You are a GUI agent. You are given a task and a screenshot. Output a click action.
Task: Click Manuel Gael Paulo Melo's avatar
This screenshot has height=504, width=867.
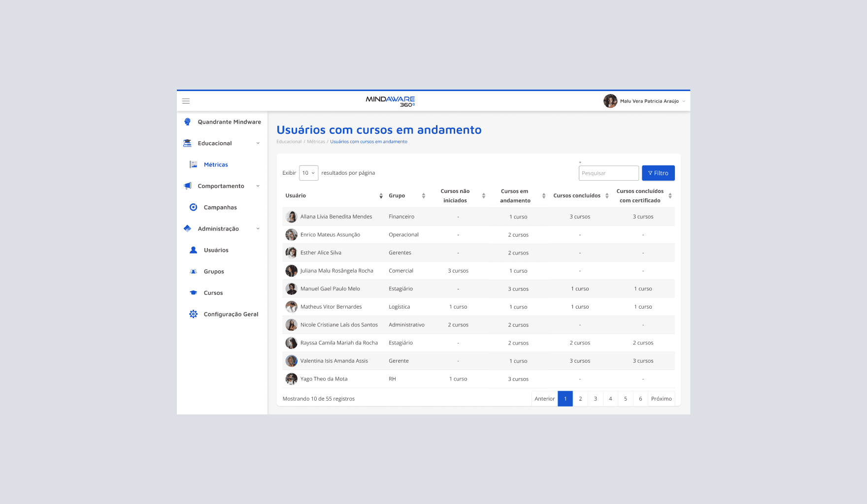(292, 289)
